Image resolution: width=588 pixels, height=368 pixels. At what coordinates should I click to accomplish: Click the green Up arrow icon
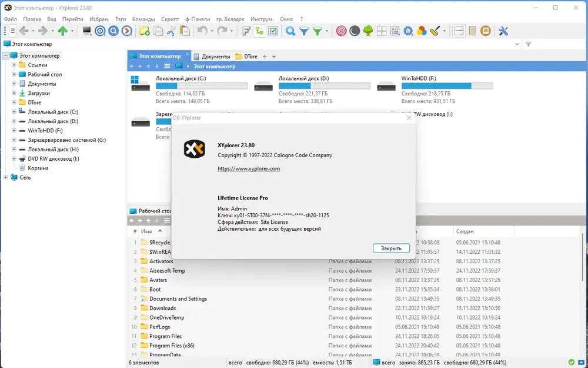62,31
